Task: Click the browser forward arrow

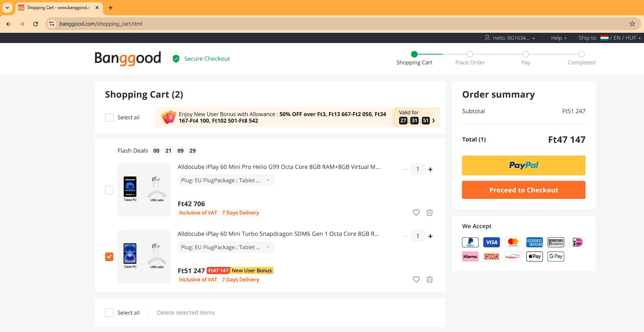Action: pyautogui.click(x=22, y=24)
